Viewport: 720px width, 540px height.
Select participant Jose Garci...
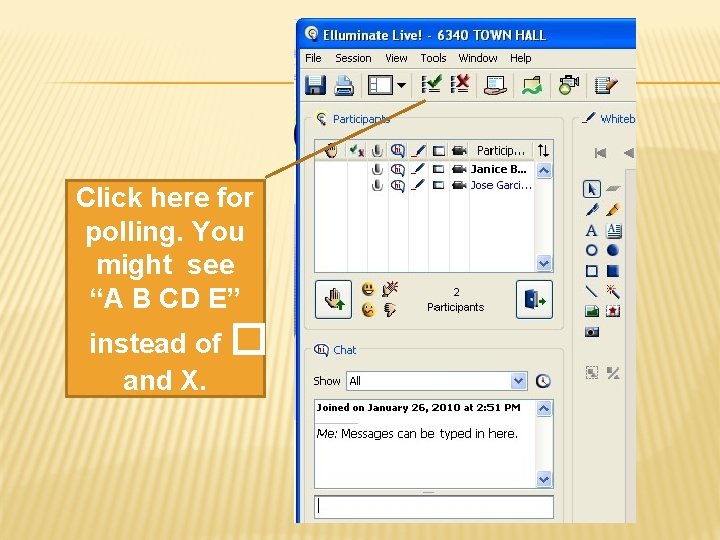pos(501,185)
